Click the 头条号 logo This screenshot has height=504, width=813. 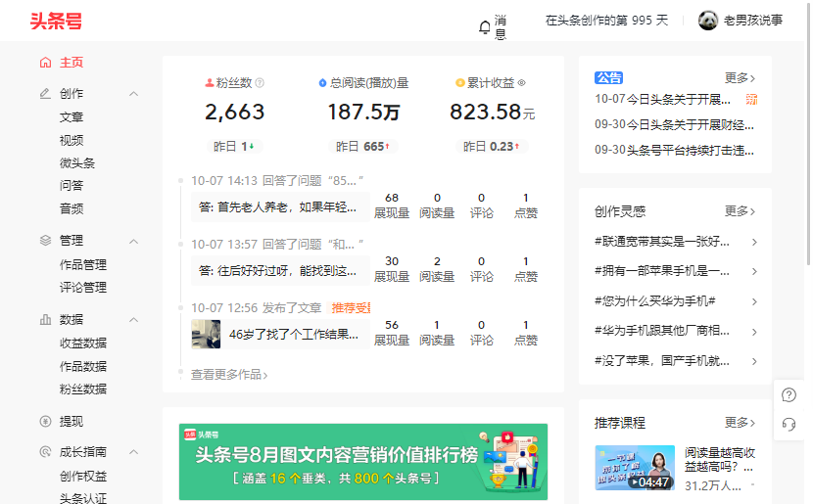tap(56, 22)
